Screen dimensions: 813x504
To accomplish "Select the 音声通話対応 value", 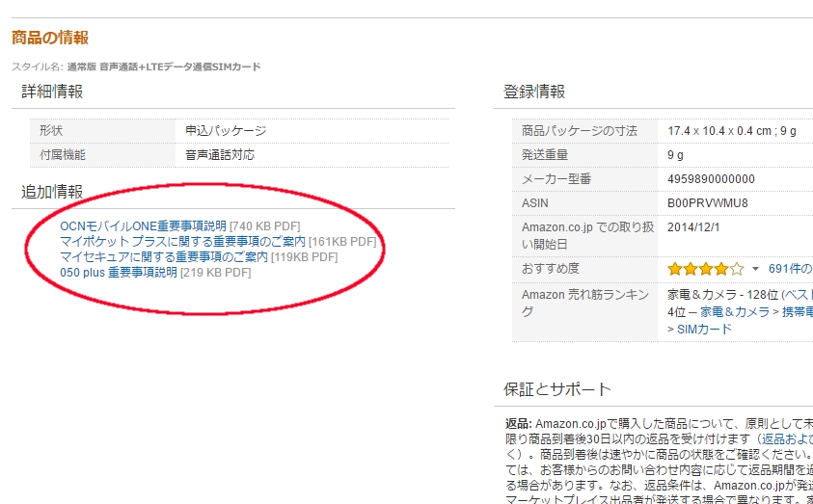I will pyautogui.click(x=220, y=155).
